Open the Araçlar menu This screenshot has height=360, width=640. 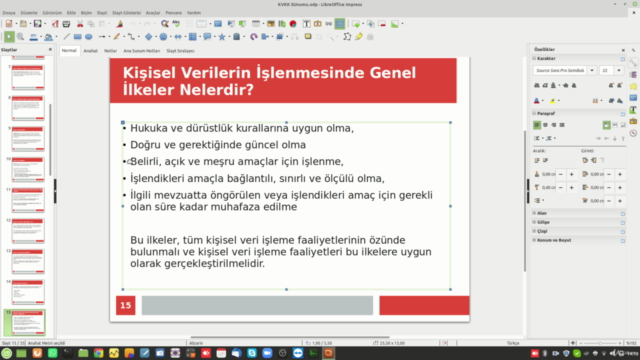click(x=153, y=13)
